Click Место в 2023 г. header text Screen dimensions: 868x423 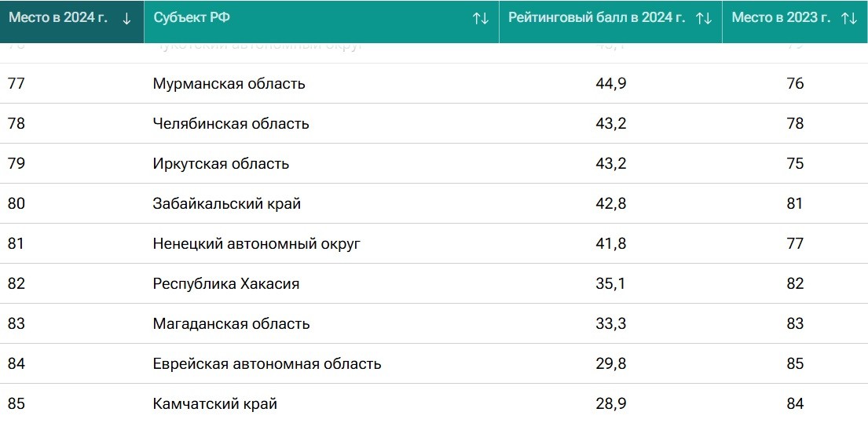pyautogui.click(x=781, y=18)
